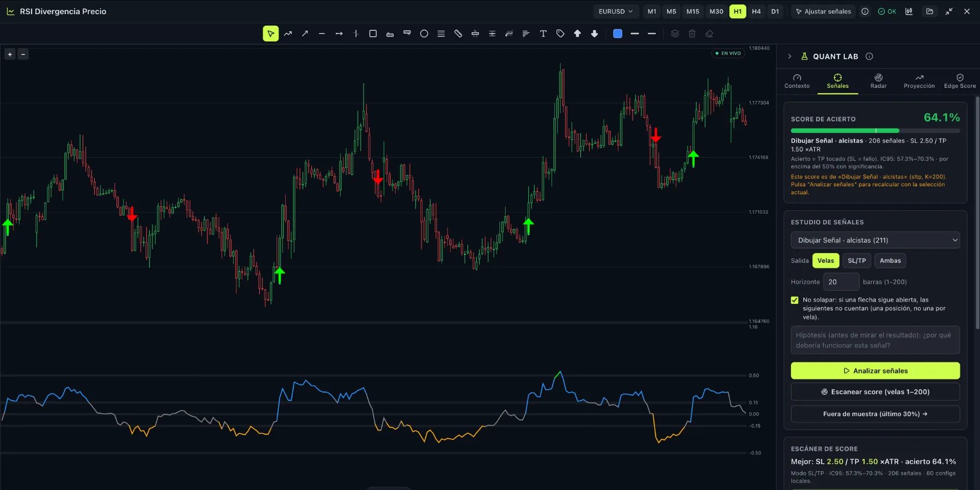Pick the horizontal line tool
This screenshot has width=980, height=490.
pyautogui.click(x=322, y=34)
